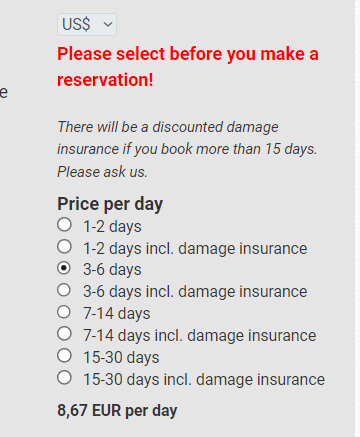
Task: Click "3-6 days incl. damage insurance" label text
Action: point(195,292)
